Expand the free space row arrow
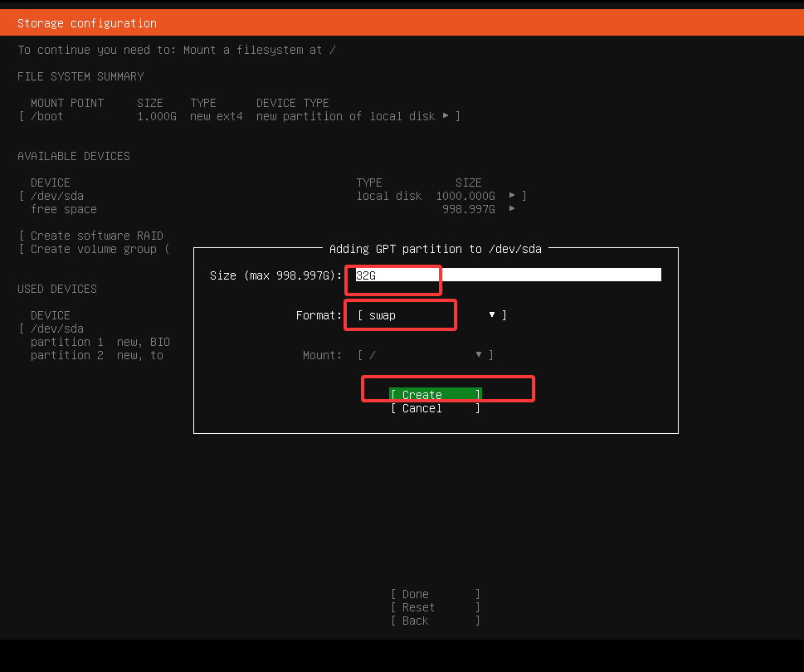Screen dimensions: 804x672 (x=512, y=209)
